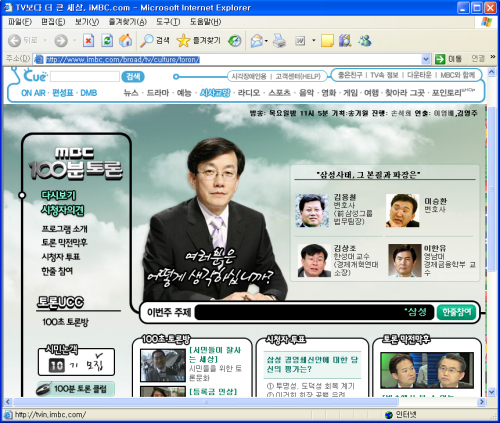Expand the Back button history dropdown arrow
Viewport: 500px width, 423px height.
[45, 41]
